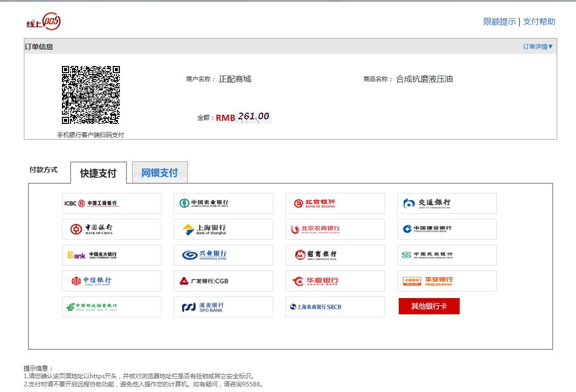Select ICBC 中国工商银行 bank option

(112, 203)
